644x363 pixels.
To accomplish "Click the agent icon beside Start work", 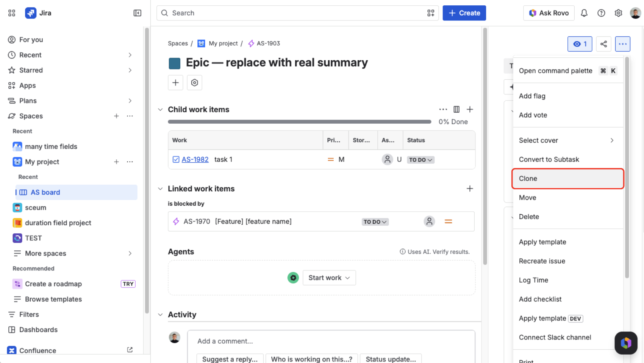I will click(x=293, y=278).
